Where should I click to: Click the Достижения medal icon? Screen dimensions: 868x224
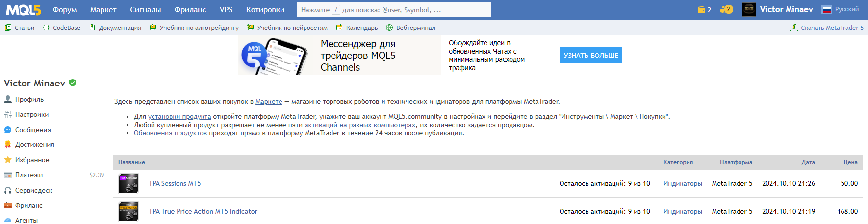(8, 144)
